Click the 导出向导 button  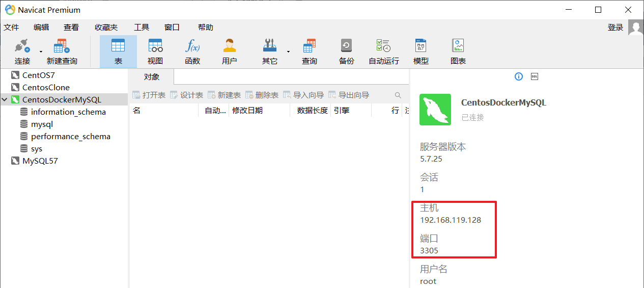click(349, 95)
